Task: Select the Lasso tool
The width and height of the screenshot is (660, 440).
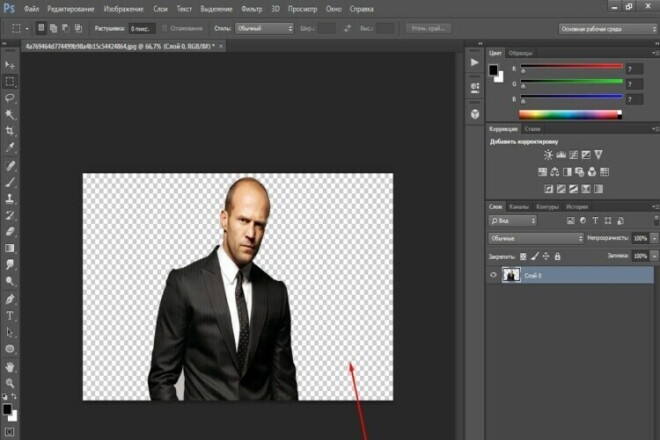Action: pyautogui.click(x=10, y=98)
